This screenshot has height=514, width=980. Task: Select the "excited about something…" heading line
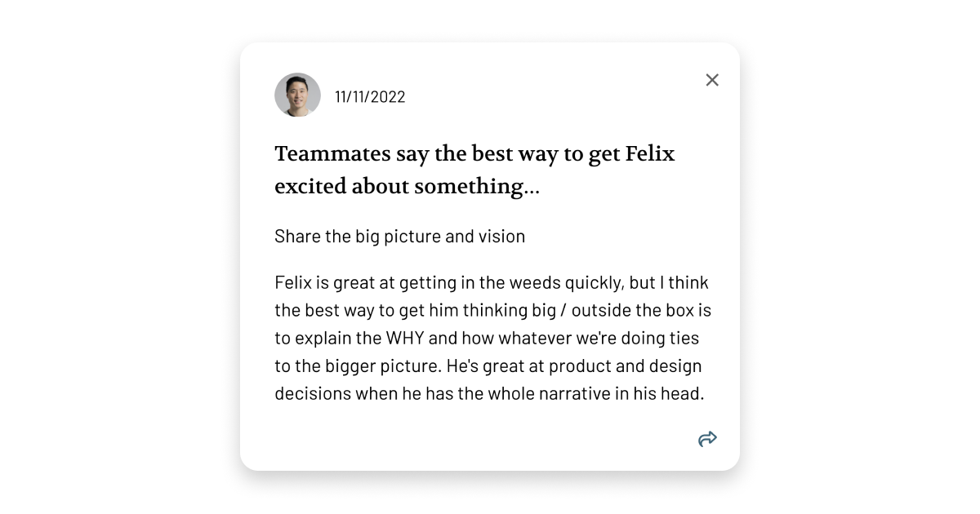(x=407, y=187)
